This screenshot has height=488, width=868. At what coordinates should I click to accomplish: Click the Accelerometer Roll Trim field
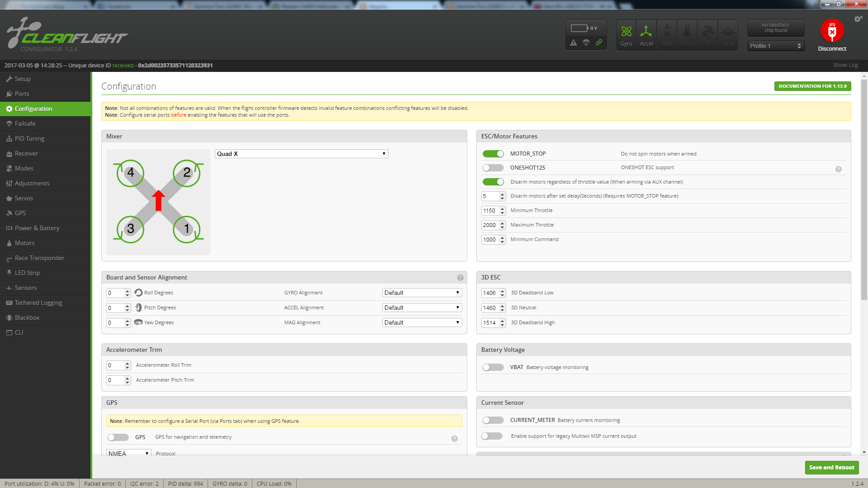pyautogui.click(x=119, y=365)
